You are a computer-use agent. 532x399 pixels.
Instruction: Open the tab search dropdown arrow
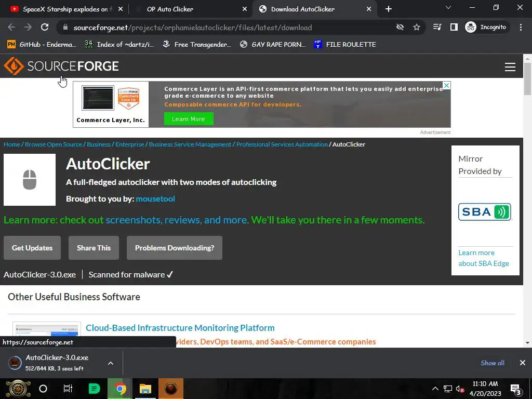point(448,7)
